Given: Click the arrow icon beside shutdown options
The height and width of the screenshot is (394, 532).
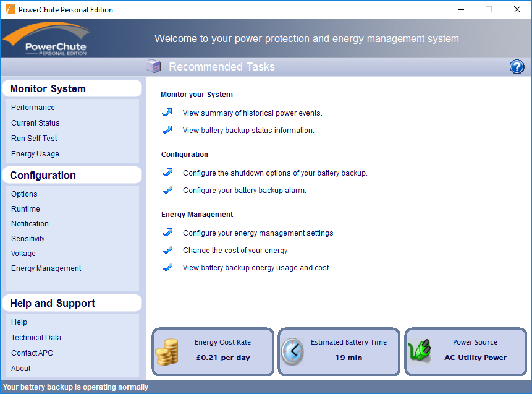Looking at the screenshot, I should [x=167, y=173].
